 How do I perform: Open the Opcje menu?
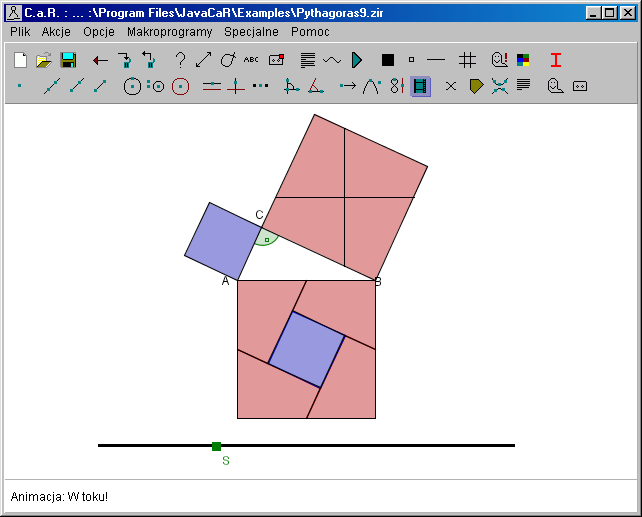pyautogui.click(x=99, y=32)
